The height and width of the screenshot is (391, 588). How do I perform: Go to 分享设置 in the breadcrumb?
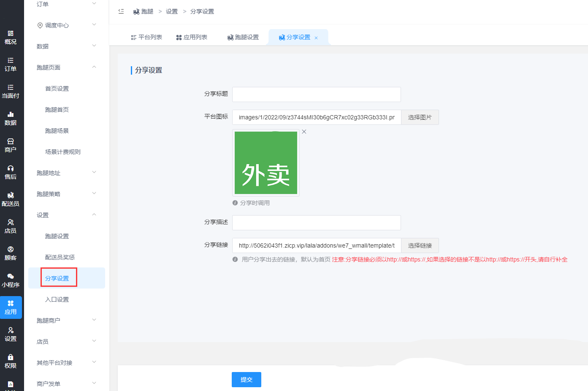[202, 11]
